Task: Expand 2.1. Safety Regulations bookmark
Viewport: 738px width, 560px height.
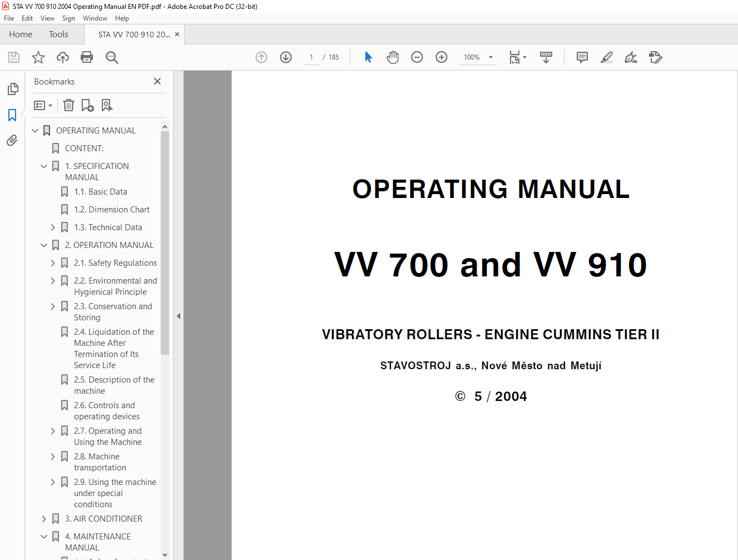Action: (x=53, y=263)
